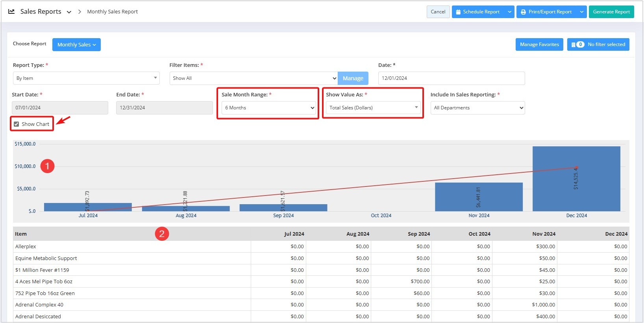Open the Print/Export Report dropdown arrow
Image resolution: width=644 pixels, height=323 pixels.
pyautogui.click(x=582, y=12)
